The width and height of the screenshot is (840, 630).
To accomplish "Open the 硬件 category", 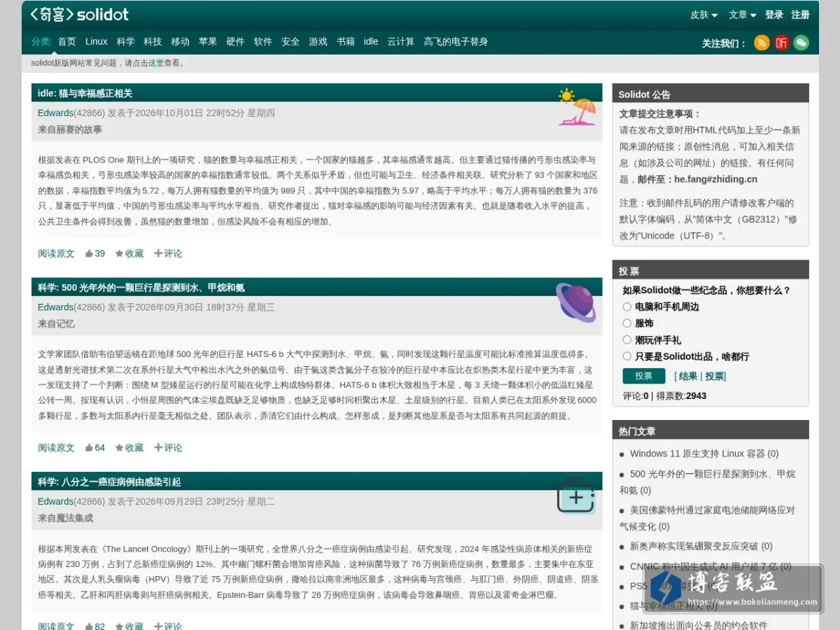I will 235,41.
